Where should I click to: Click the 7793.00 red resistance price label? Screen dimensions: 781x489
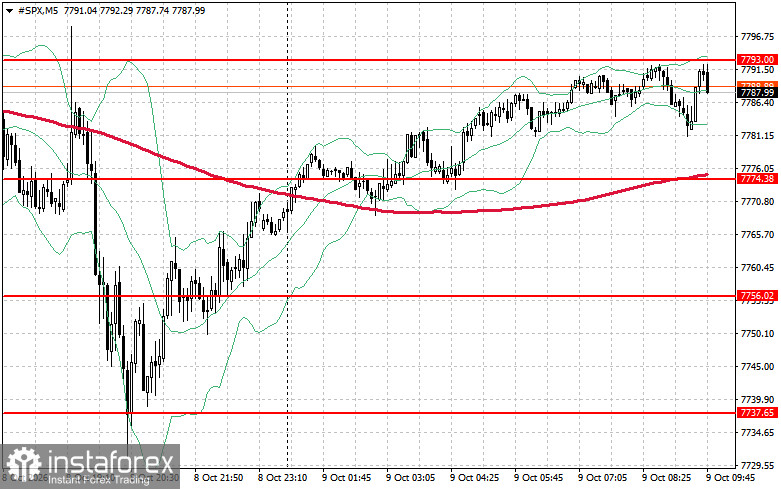[757, 60]
